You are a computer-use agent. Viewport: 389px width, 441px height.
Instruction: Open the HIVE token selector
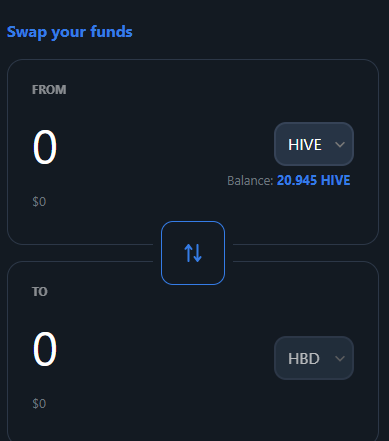(x=314, y=144)
